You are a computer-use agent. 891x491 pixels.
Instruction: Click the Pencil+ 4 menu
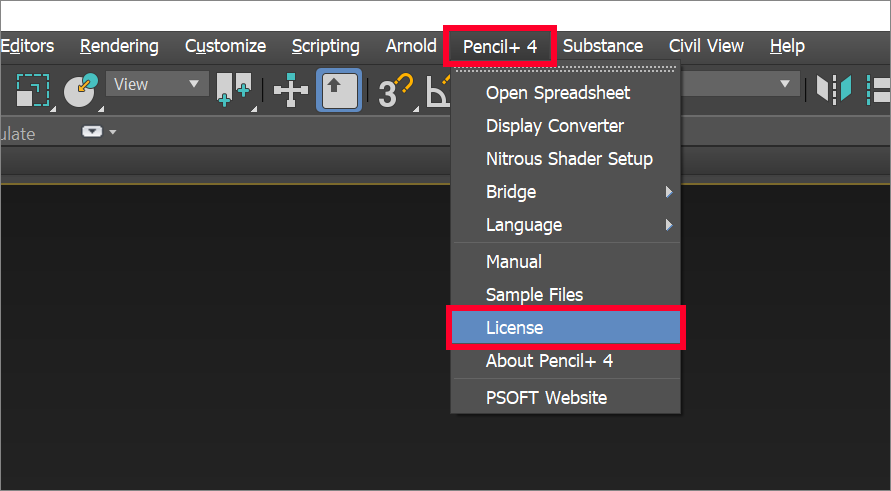click(x=500, y=47)
